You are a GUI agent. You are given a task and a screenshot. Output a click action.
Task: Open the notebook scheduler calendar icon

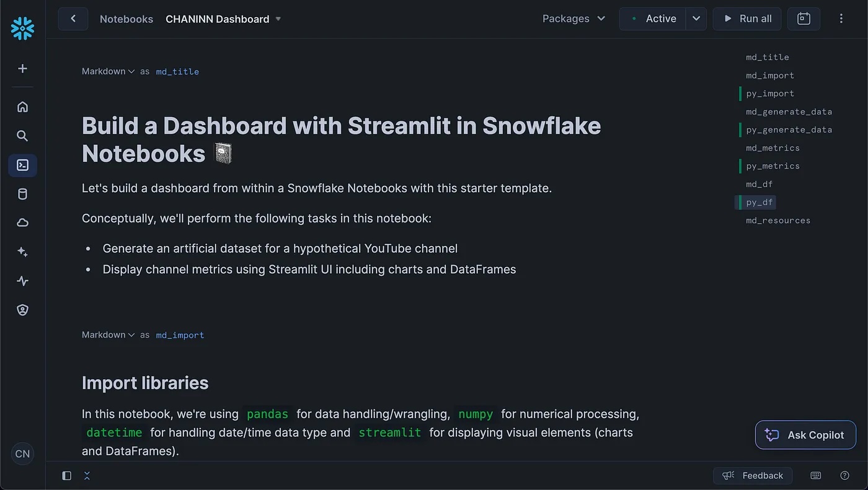(x=804, y=19)
